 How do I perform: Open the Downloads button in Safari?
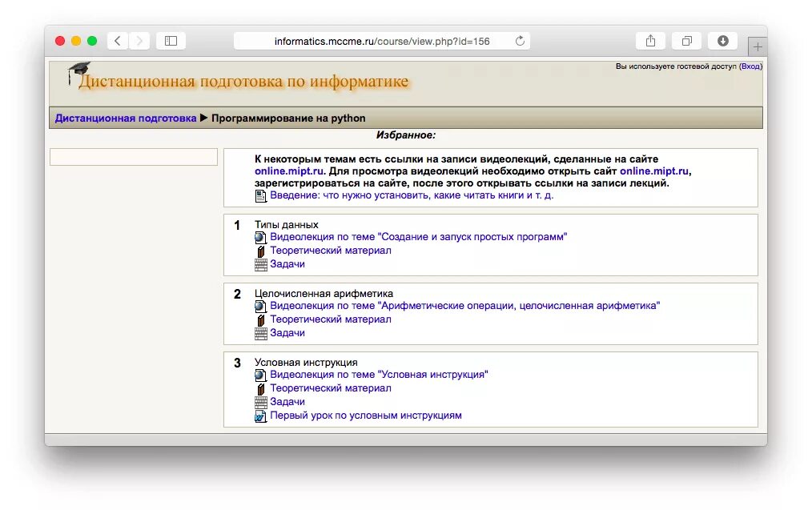pyautogui.click(x=723, y=41)
